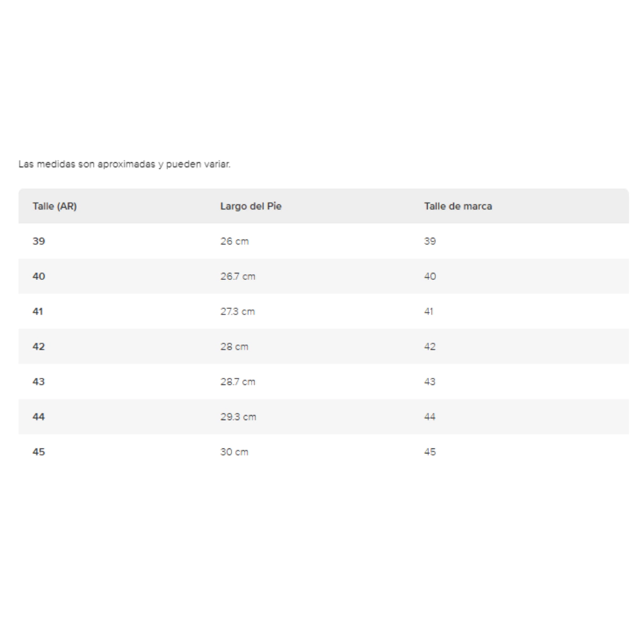Click the Largo del Pie column header
The height and width of the screenshot is (644, 644).
[250, 206]
